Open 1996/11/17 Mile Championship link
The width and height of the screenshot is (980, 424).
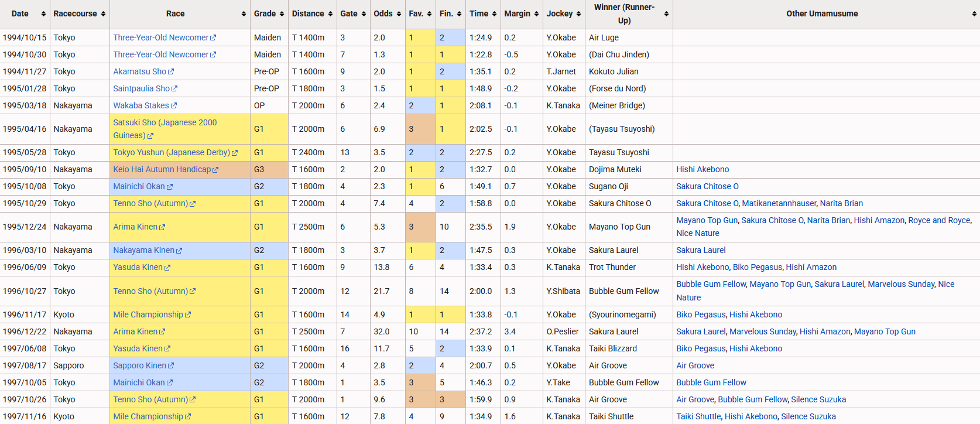148,314
